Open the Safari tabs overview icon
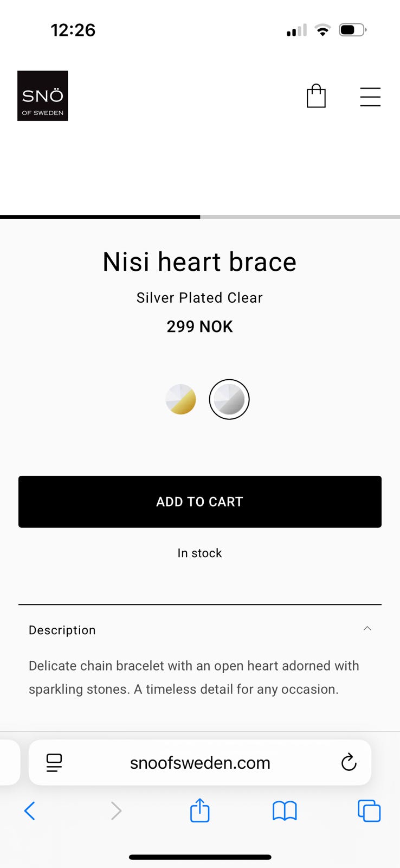400x868 pixels. [369, 811]
